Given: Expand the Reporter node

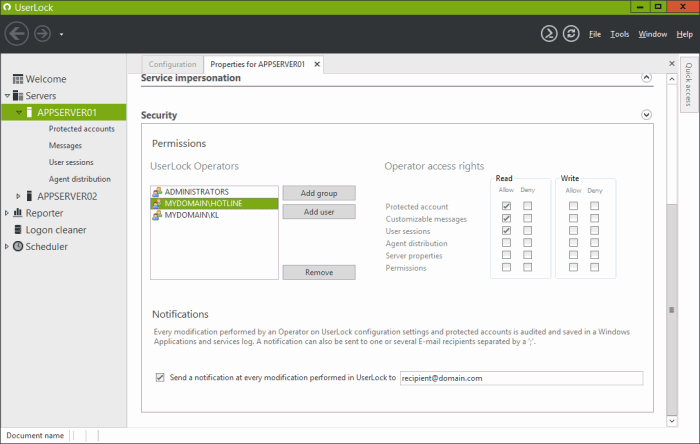Looking at the screenshot, I should [x=7, y=213].
